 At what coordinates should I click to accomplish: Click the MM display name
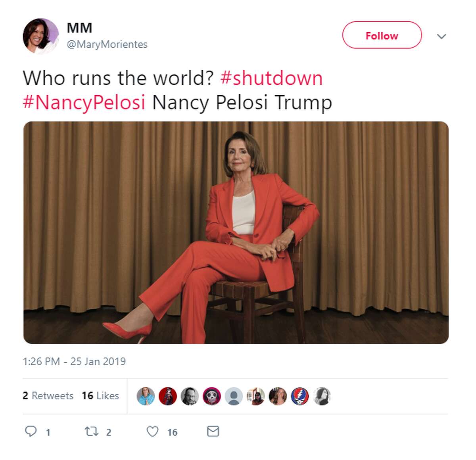[x=79, y=28]
